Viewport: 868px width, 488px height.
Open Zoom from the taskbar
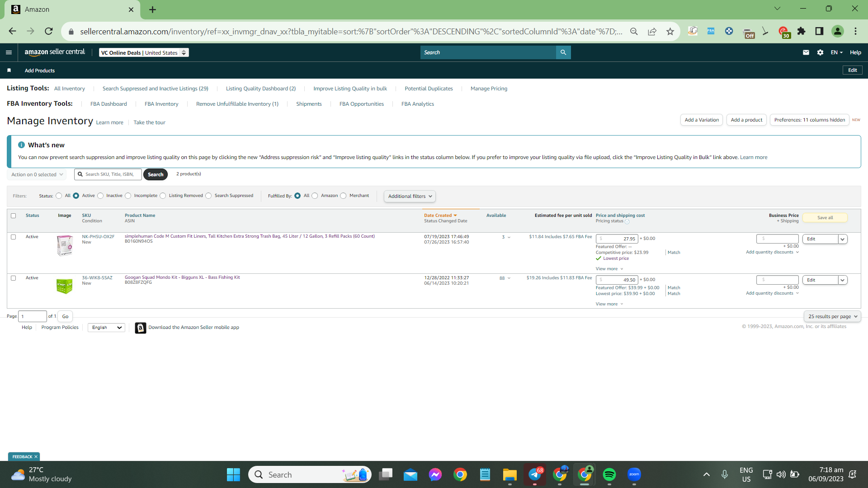coord(634,474)
